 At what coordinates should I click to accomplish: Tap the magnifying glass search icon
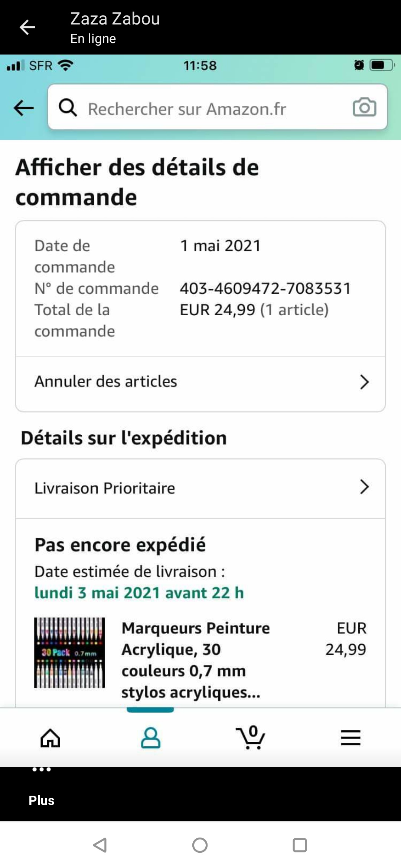point(68,108)
